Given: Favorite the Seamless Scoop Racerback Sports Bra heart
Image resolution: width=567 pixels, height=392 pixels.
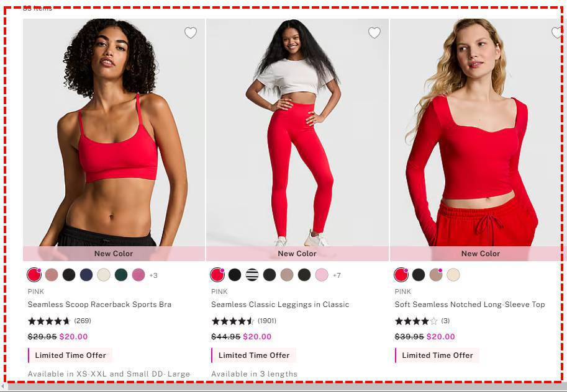Looking at the screenshot, I should [x=191, y=33].
